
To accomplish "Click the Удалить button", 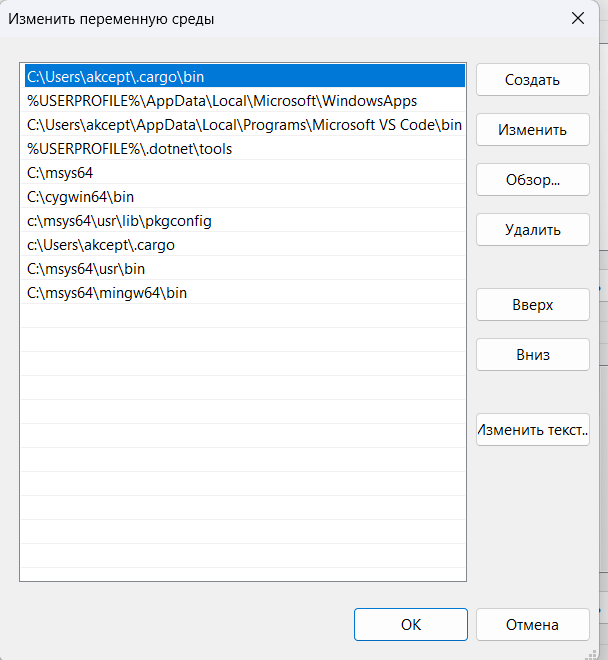I will 532,230.
